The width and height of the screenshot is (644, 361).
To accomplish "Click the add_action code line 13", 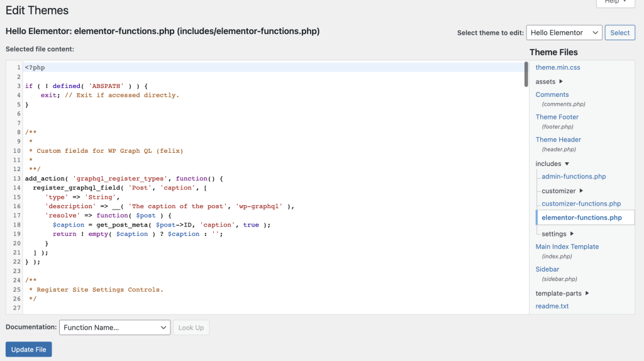I will [124, 178].
